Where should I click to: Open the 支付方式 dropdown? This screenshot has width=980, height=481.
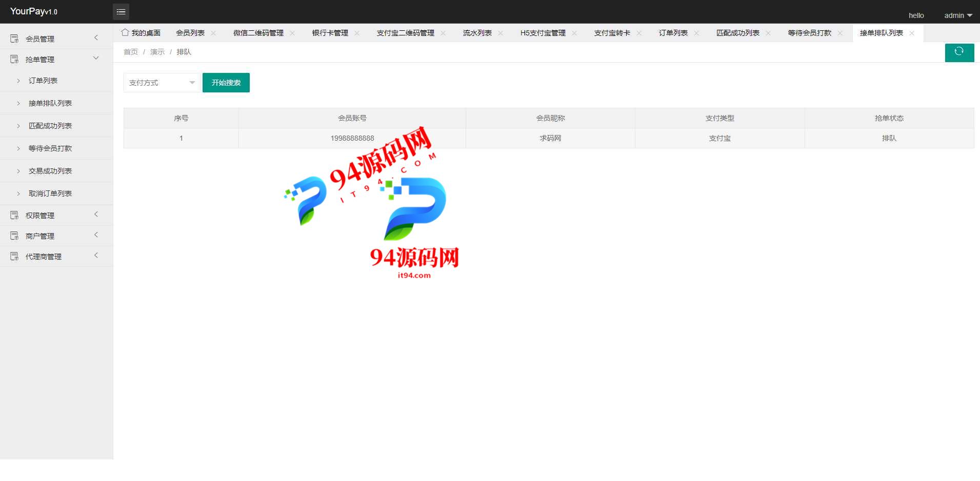tap(162, 83)
